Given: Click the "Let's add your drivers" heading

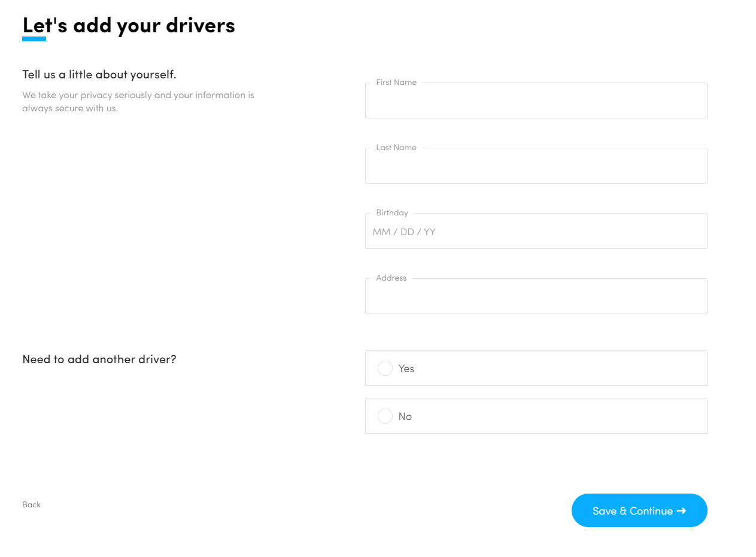Looking at the screenshot, I should pos(129,25).
